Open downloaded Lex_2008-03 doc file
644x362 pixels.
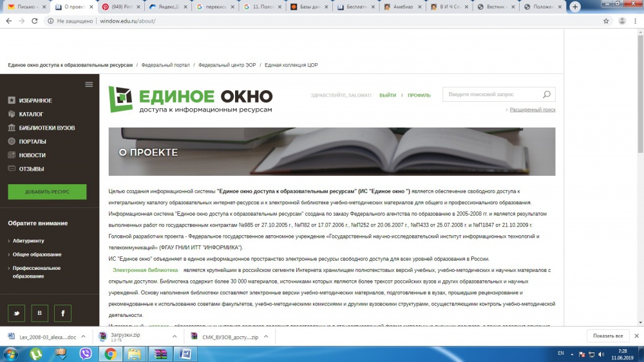tap(43, 337)
